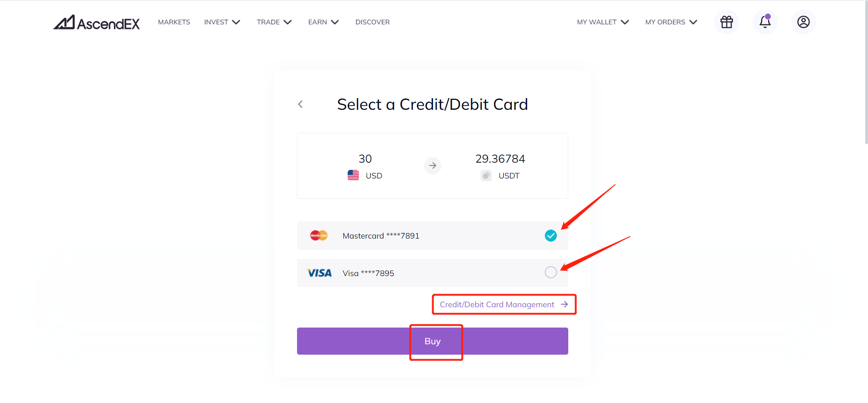Screen dimensions: 868x403
Task: Go back with the left chevron arrow
Action: coord(300,104)
